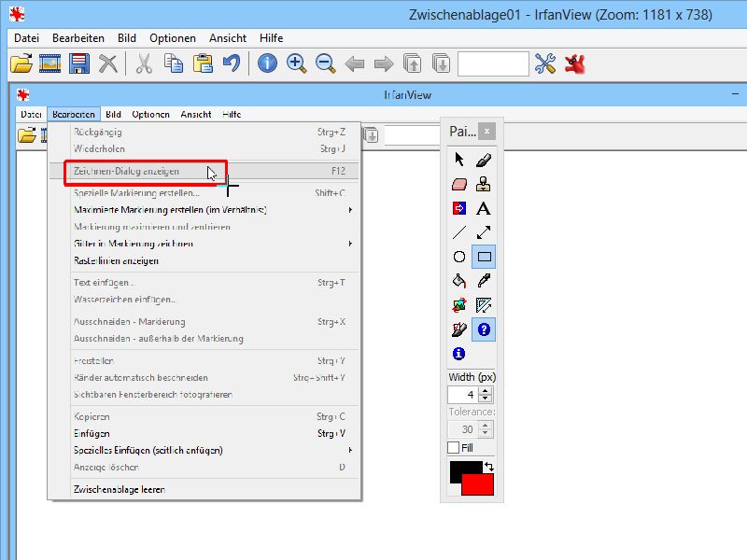
Task: Click the Delete X icon in outer toolbar
Action: tap(108, 63)
